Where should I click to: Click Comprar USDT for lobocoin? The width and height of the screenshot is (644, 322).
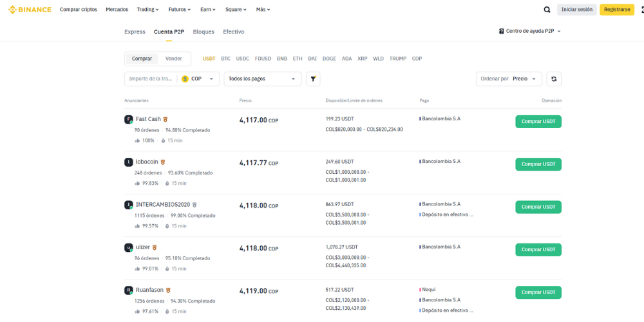coord(538,164)
